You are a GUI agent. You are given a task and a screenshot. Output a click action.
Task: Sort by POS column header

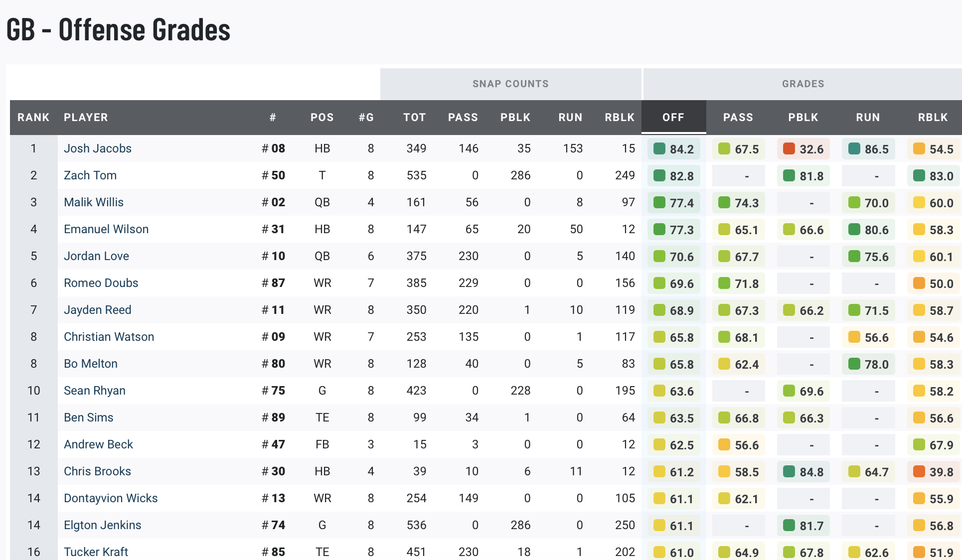(322, 118)
